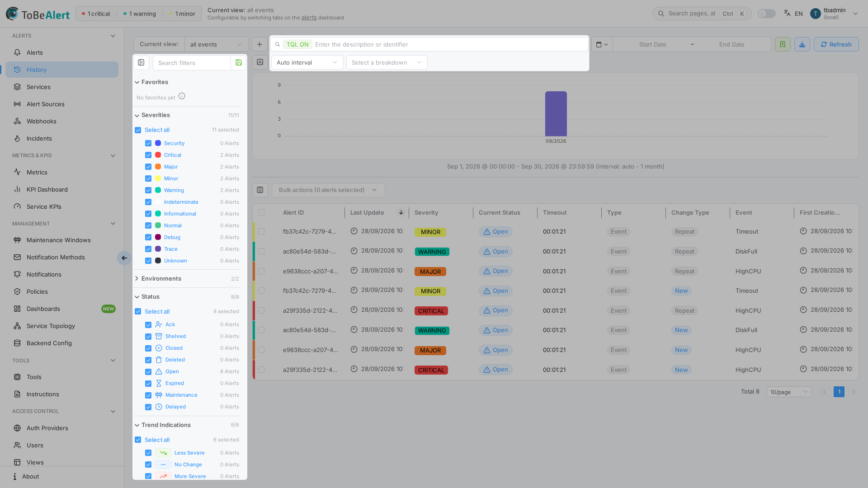The image size is (868, 488).
Task: Click the search magnifier icon in the top bar
Action: pyautogui.click(x=661, y=14)
